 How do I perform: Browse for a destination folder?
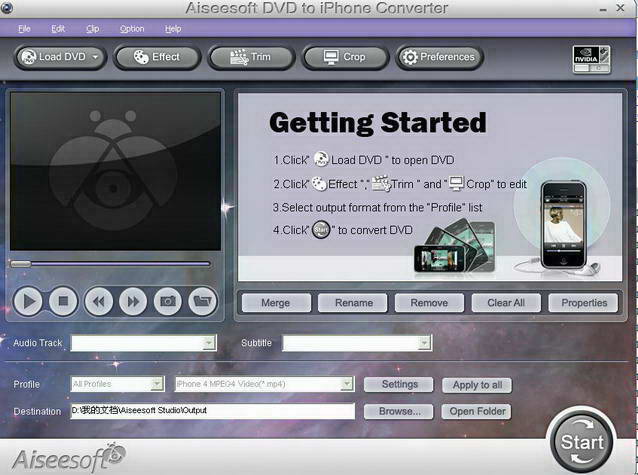coord(399,412)
